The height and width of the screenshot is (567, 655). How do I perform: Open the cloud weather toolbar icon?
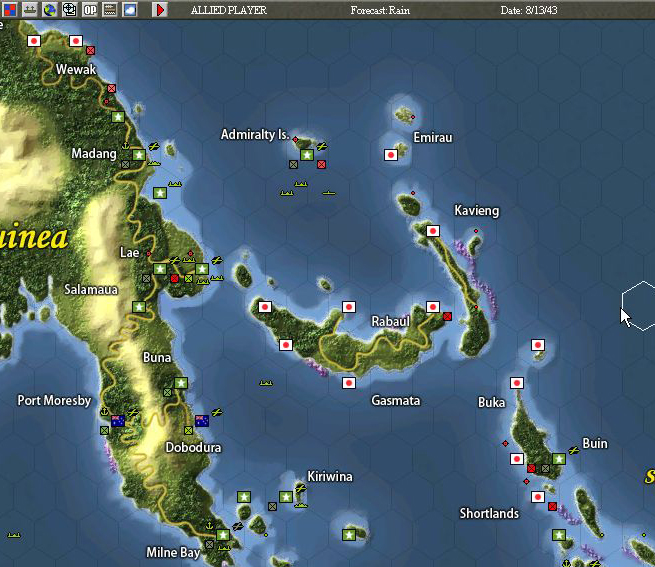tap(130, 9)
